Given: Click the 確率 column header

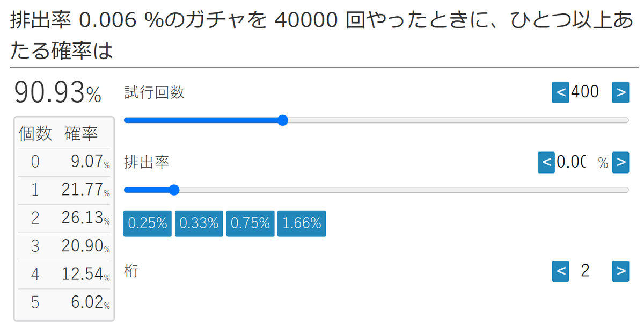Looking at the screenshot, I should (82, 133).
